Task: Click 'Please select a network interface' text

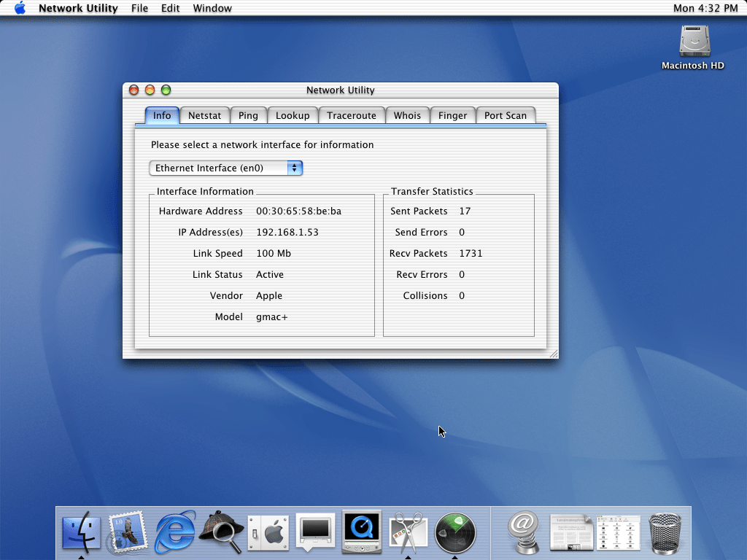Action: (x=262, y=145)
